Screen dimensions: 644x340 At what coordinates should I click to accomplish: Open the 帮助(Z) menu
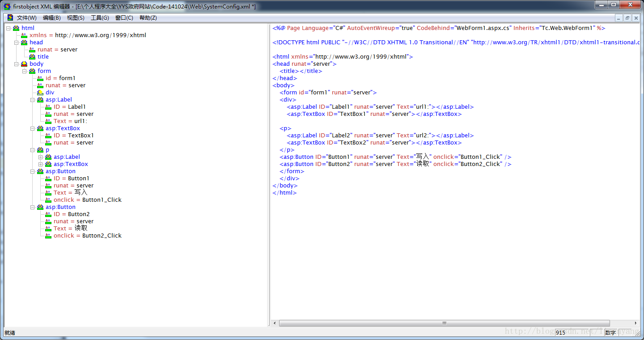pyautogui.click(x=148, y=18)
